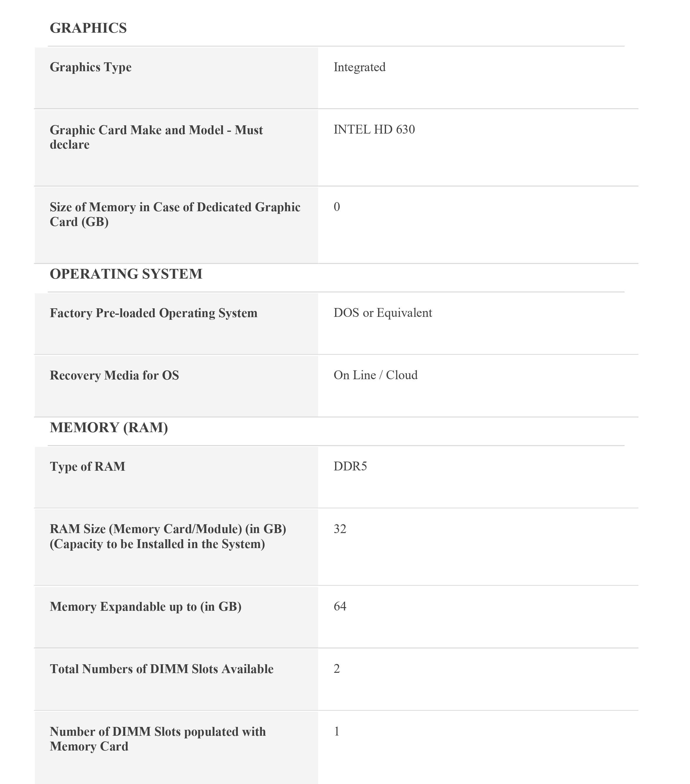Screen dimensions: 690x784
Task: Click Factory Pre-loaded Operating System label
Action: [153, 313]
